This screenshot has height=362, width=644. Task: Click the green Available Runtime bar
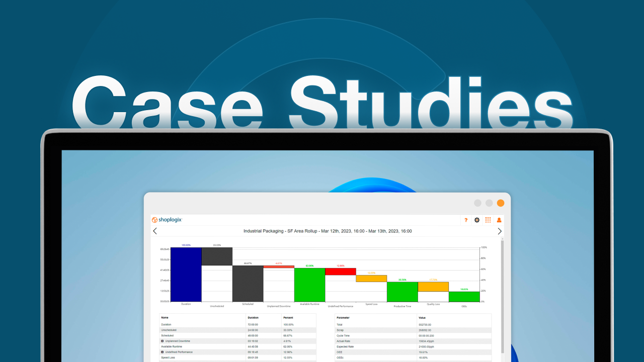point(309,285)
